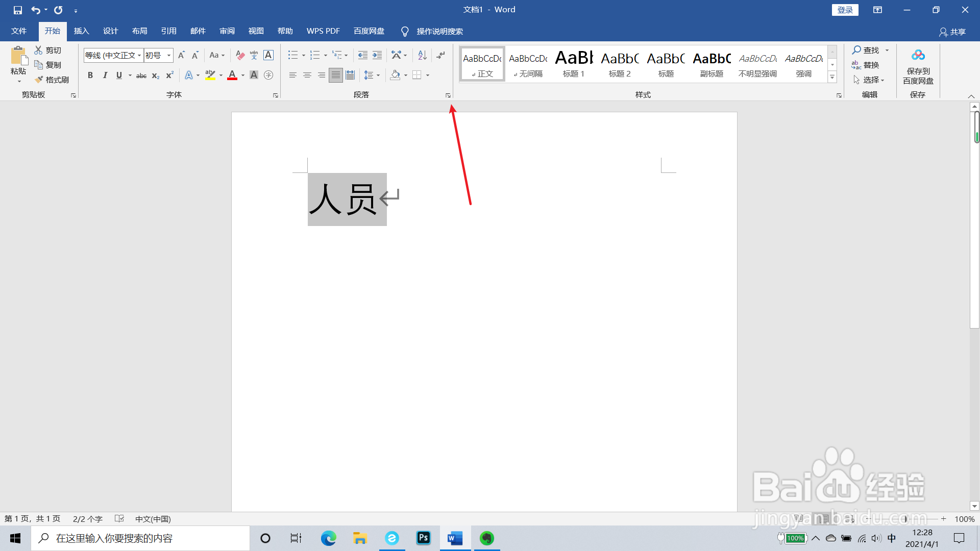Increase the font size of selection
Image resolution: width=980 pixels, height=551 pixels.
181,55
